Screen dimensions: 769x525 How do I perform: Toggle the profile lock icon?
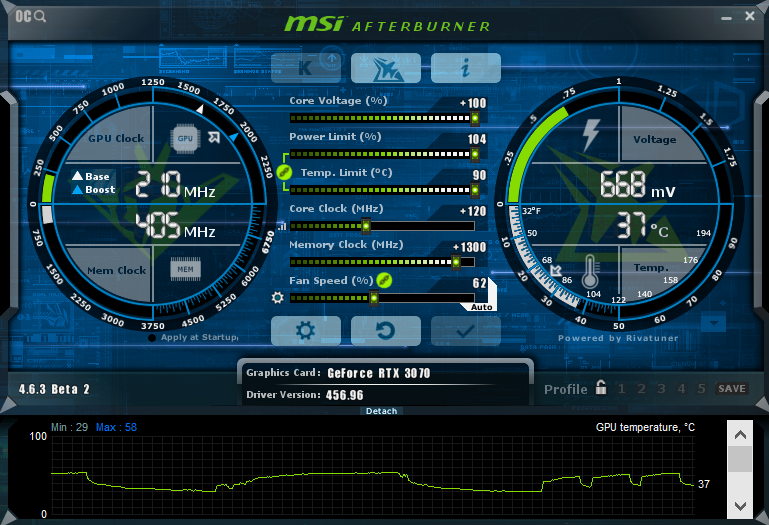[x=601, y=387]
